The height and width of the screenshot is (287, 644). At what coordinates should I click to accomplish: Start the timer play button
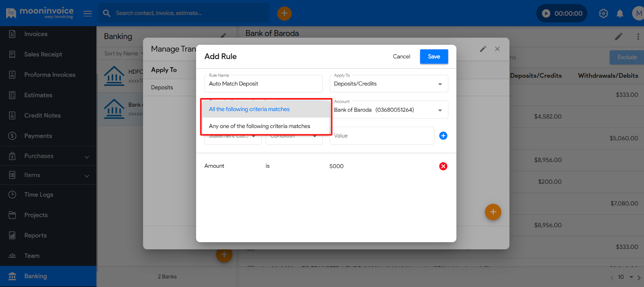pyautogui.click(x=546, y=13)
